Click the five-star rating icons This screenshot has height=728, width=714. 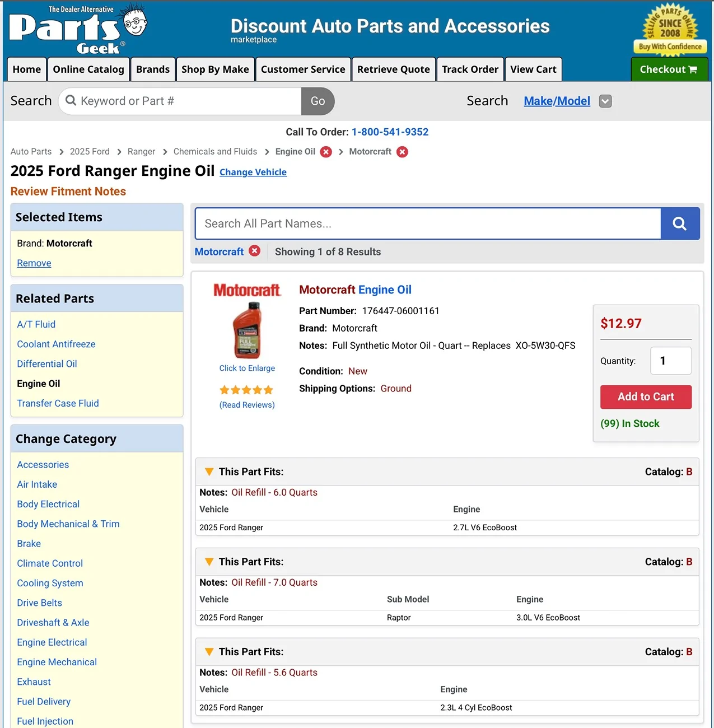pos(246,390)
